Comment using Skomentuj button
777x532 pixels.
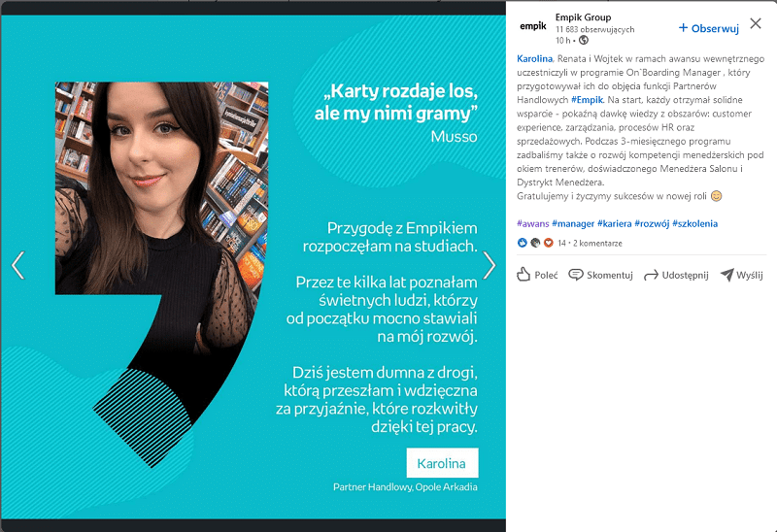point(600,275)
